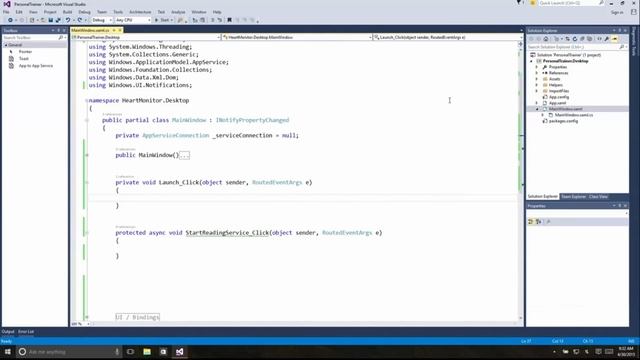Expand the Helpers folder in Solution Explorer

tap(537, 85)
